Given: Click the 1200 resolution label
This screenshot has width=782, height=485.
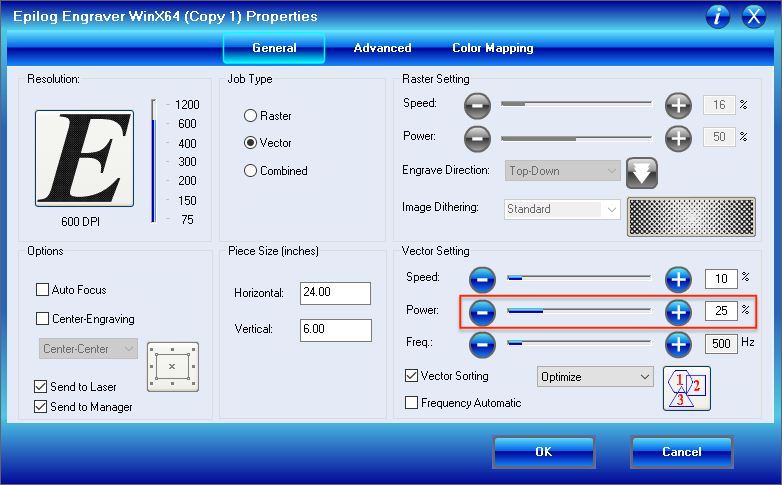Looking at the screenshot, I should coord(187,105).
